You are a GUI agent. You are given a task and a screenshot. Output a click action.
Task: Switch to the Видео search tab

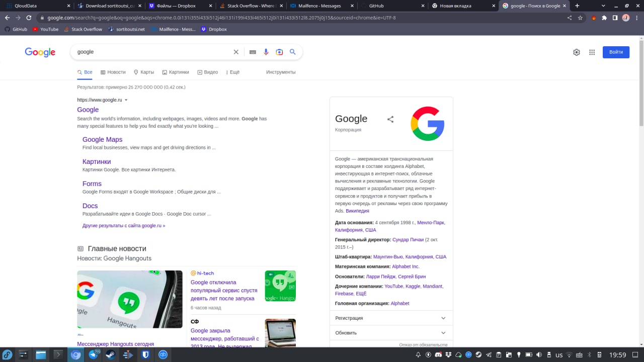[208, 72]
